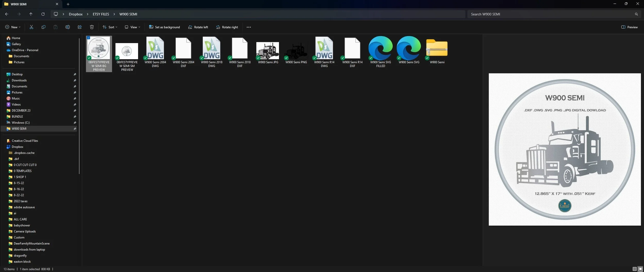The width and height of the screenshot is (644, 272).
Task: Click the Copy icon in toolbar
Action: [x=43, y=27]
